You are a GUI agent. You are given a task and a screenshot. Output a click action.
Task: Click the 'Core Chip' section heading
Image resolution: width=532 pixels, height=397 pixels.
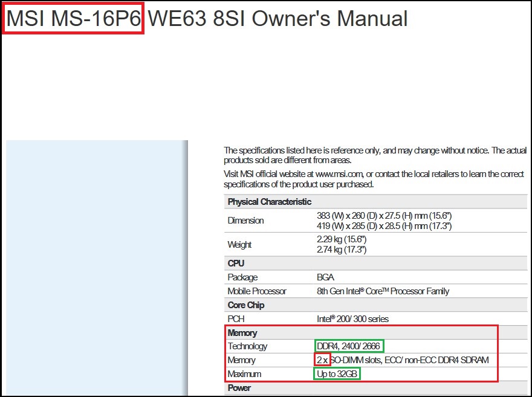click(x=246, y=305)
